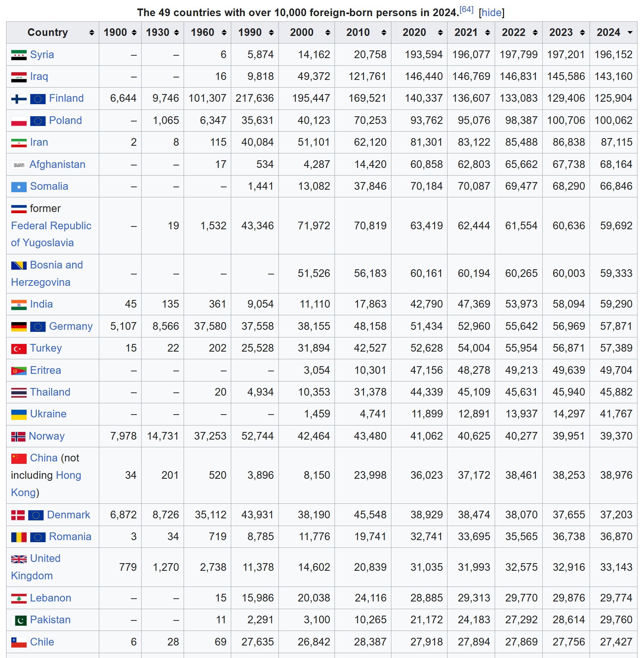Click the China flag icon
This screenshot has width=644, height=658.
[19, 458]
